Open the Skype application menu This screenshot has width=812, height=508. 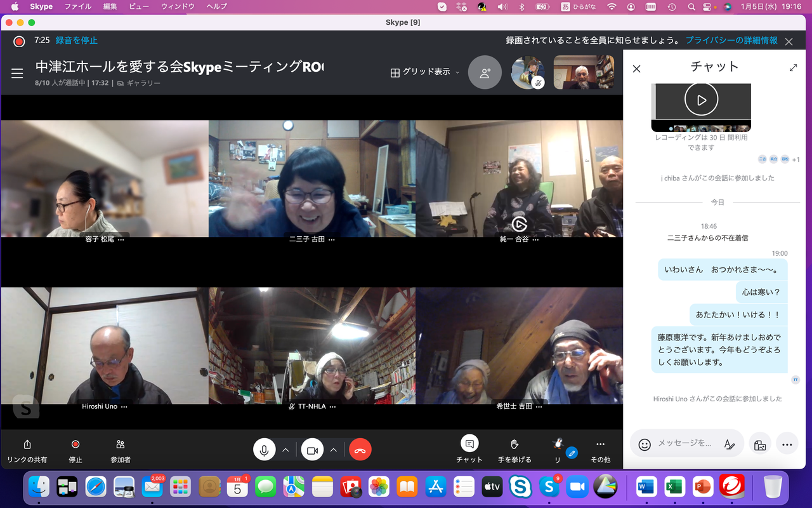pyautogui.click(x=42, y=6)
